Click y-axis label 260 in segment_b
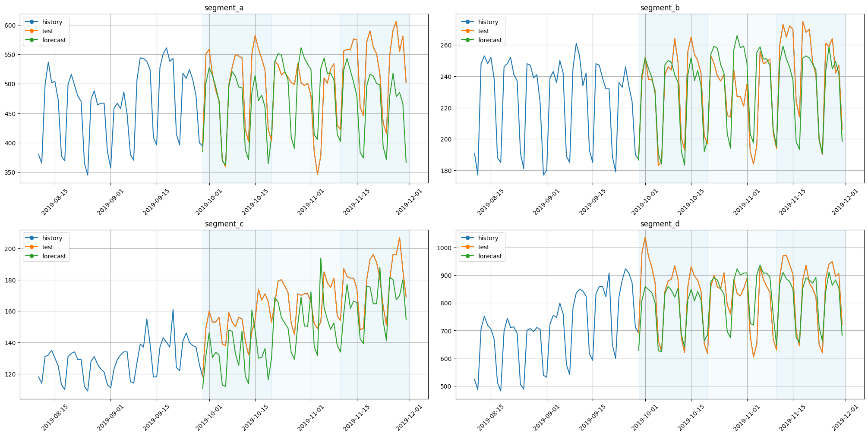Screen dimensions: 868x436 coord(447,45)
